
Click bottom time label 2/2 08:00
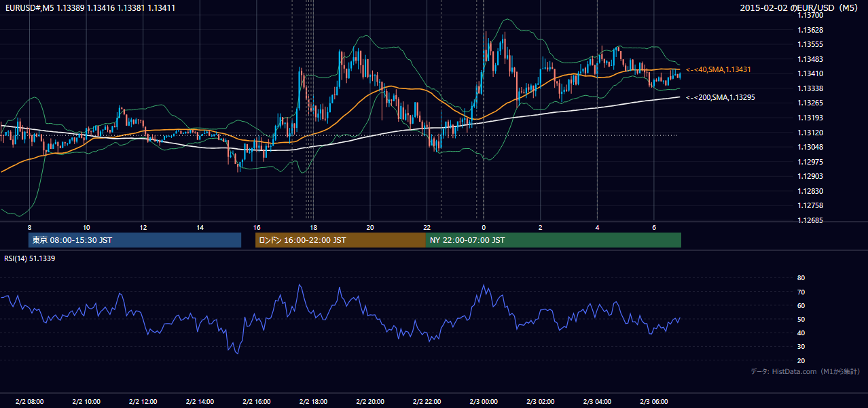29,401
